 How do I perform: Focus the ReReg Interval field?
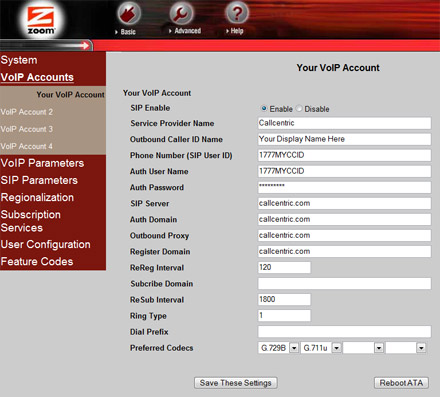coord(284,267)
